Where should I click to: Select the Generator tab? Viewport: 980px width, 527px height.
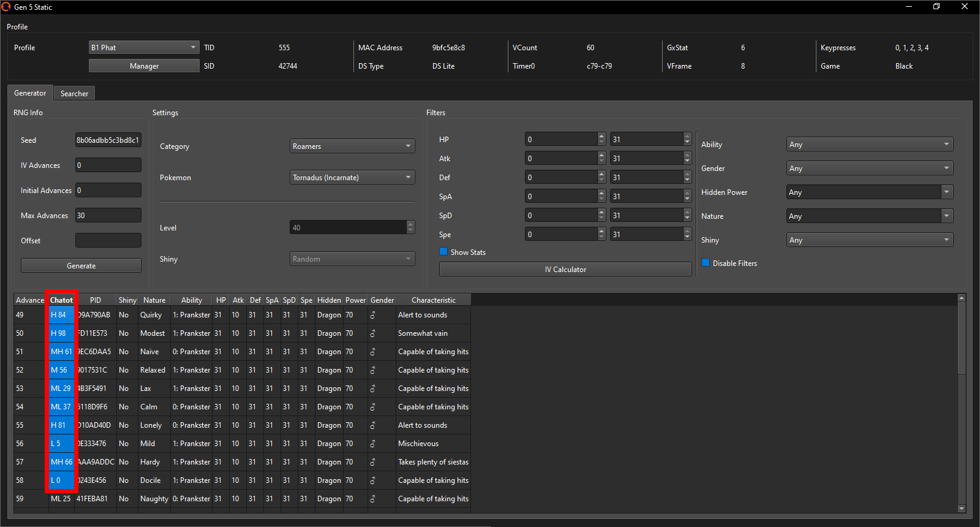coord(30,93)
